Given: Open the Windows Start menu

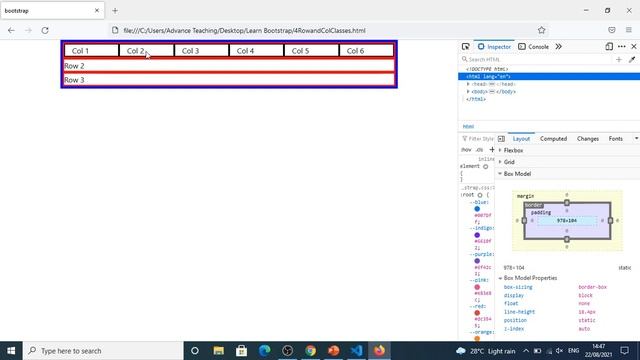Looking at the screenshot, I should point(11,351).
